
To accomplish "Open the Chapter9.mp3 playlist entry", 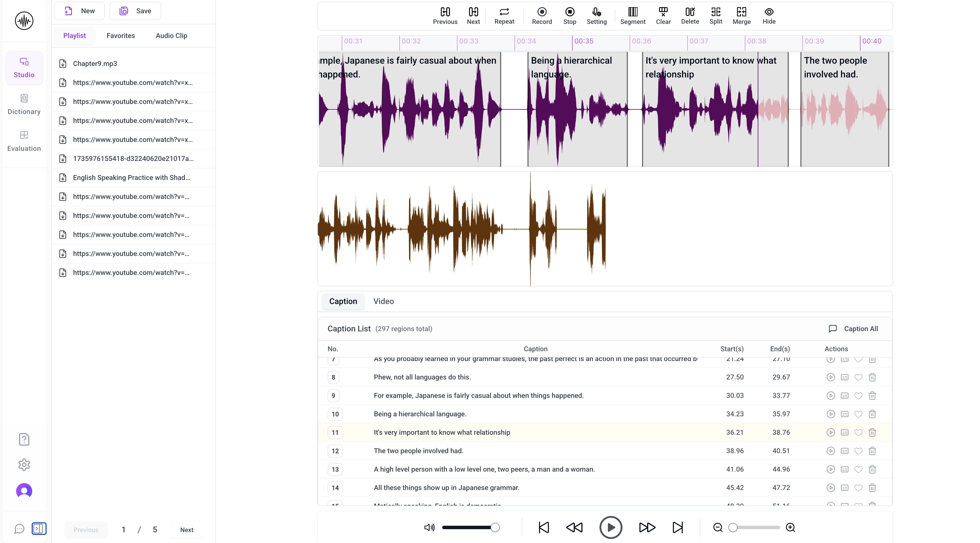I will pyautogui.click(x=95, y=64).
